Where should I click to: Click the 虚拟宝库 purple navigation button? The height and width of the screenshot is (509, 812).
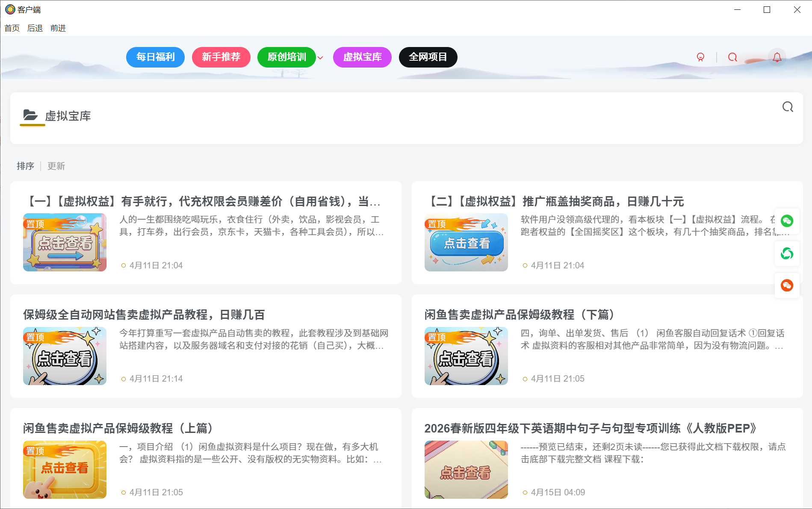pyautogui.click(x=362, y=57)
